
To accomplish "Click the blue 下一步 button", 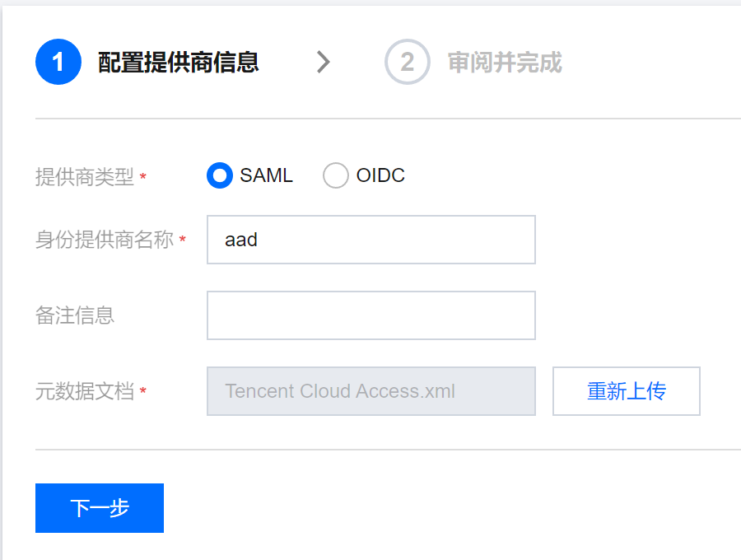I will (x=100, y=508).
